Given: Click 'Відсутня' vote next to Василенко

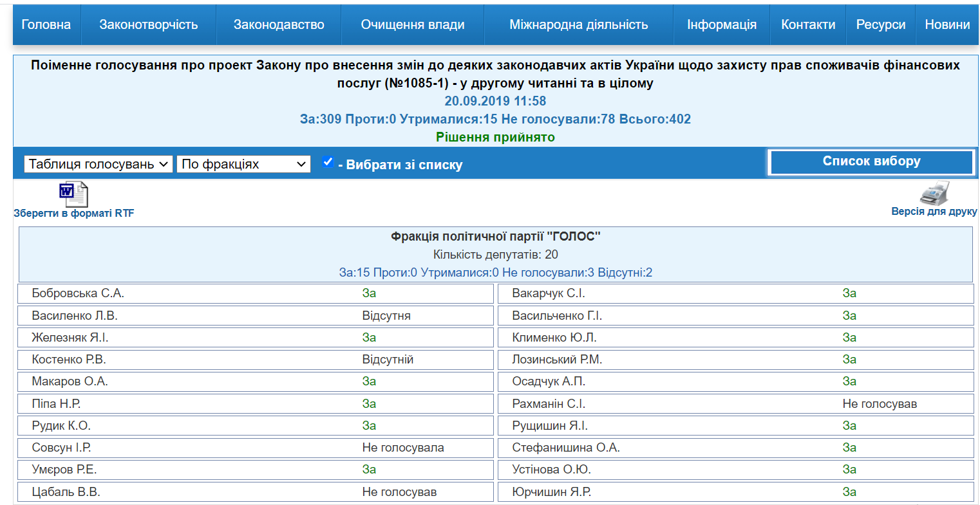Looking at the screenshot, I should click(386, 316).
